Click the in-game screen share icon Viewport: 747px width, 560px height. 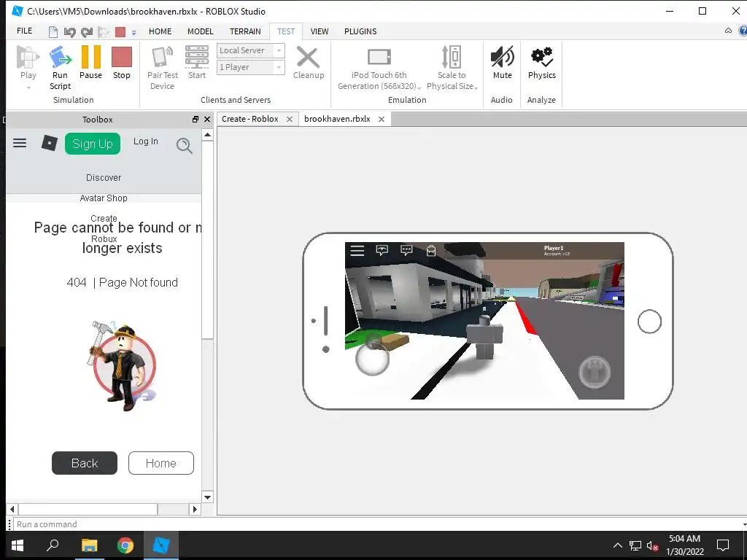(x=382, y=250)
